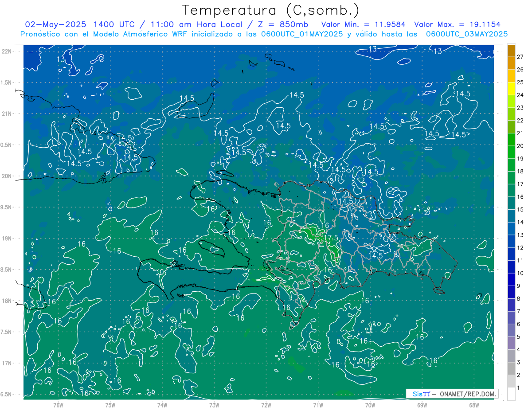
Task: Click the 74W longitude axis label
Action: click(x=162, y=405)
